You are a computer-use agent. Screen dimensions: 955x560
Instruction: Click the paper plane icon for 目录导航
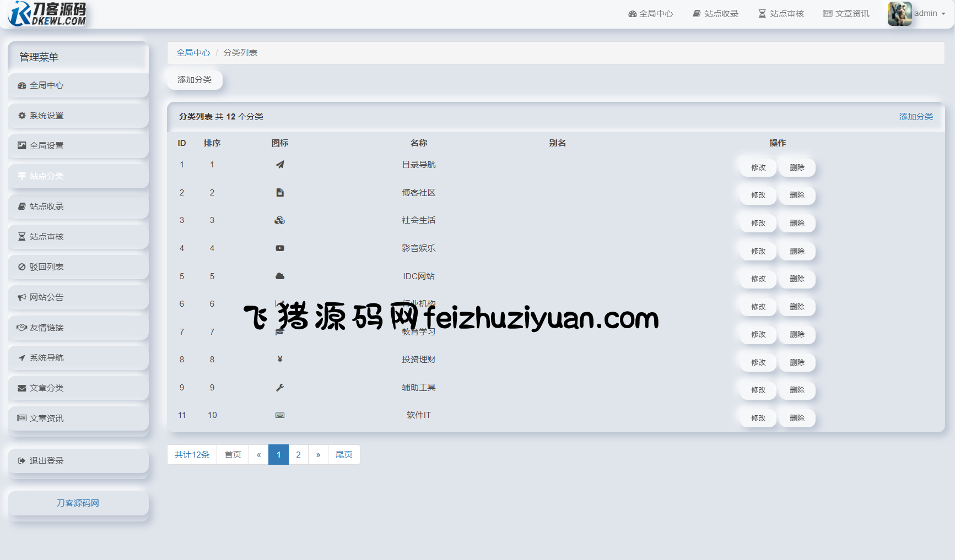point(280,165)
